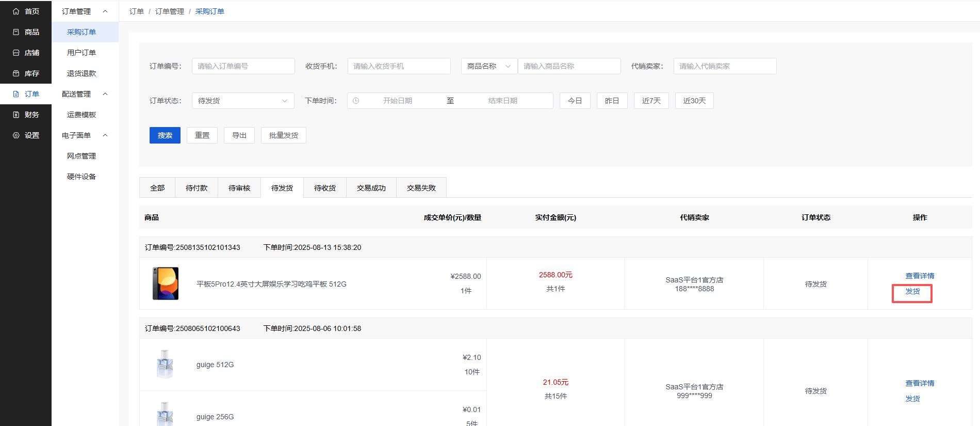980x426 pixels.
Task: Switch to the 待收货 tab
Action: 325,188
